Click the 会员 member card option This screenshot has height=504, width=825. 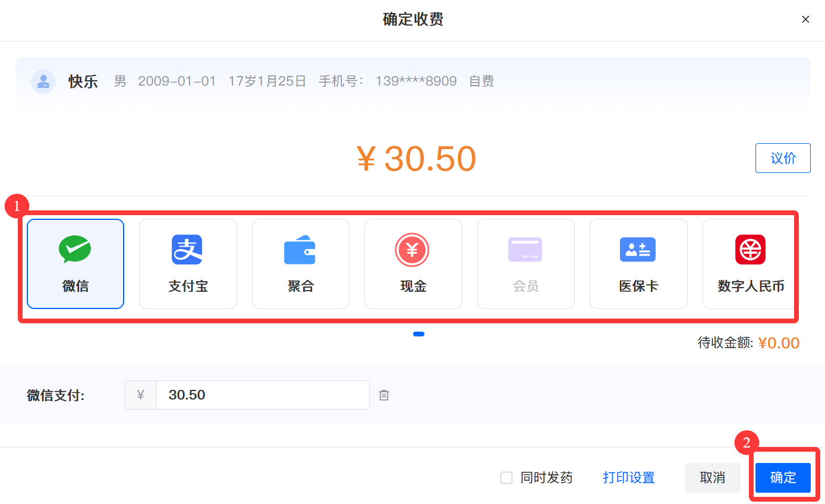pyautogui.click(x=525, y=264)
